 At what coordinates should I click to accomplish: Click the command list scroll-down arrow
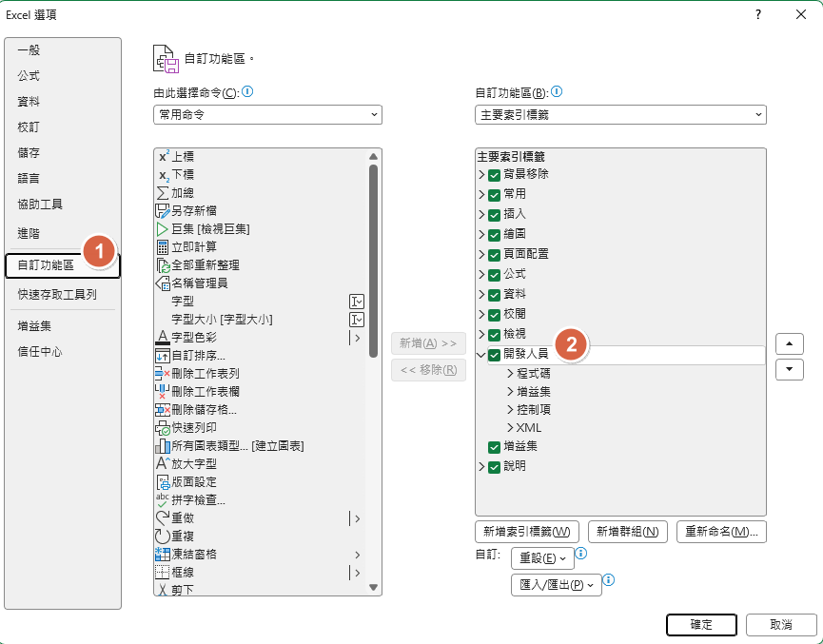373,587
